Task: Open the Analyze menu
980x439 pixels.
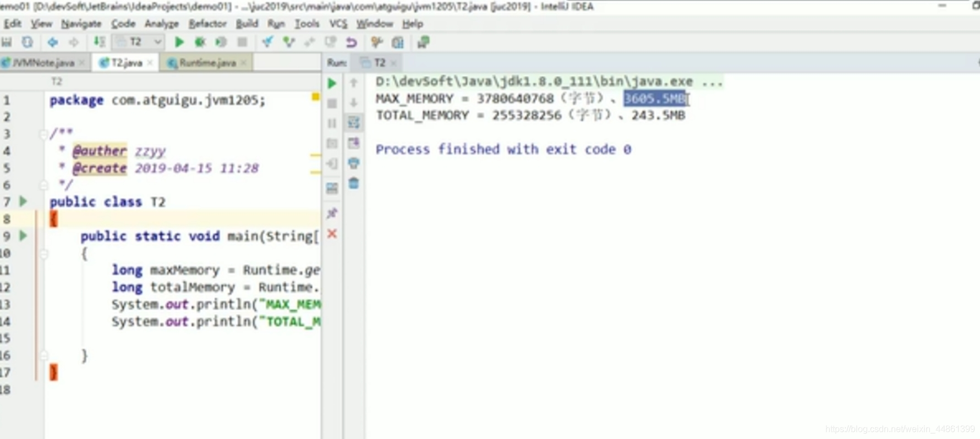Action: click(x=162, y=24)
